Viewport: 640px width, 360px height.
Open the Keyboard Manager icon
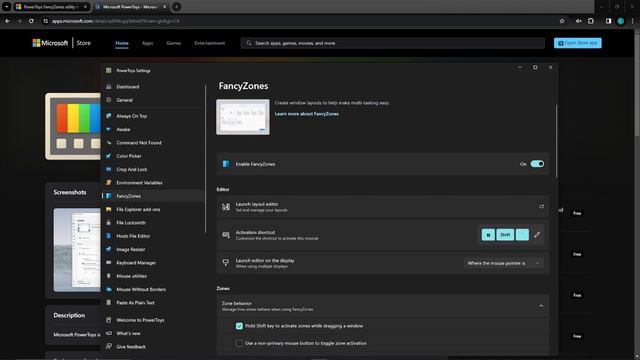pyautogui.click(x=109, y=263)
